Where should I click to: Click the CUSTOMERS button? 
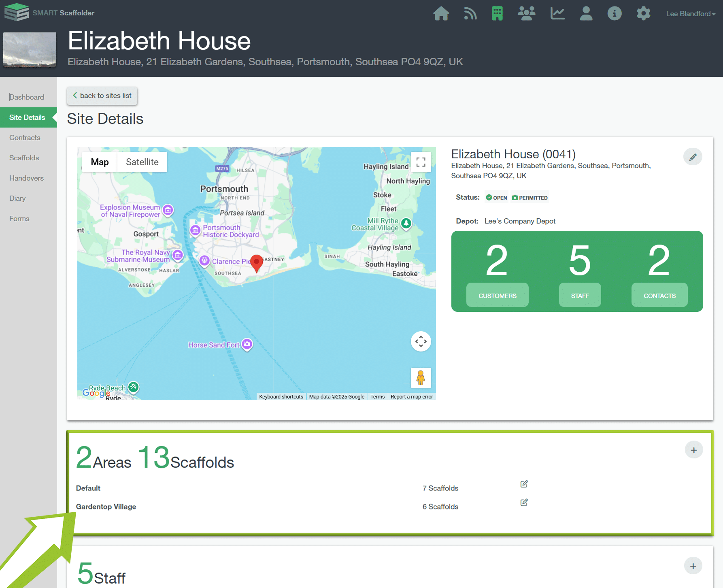(x=497, y=296)
